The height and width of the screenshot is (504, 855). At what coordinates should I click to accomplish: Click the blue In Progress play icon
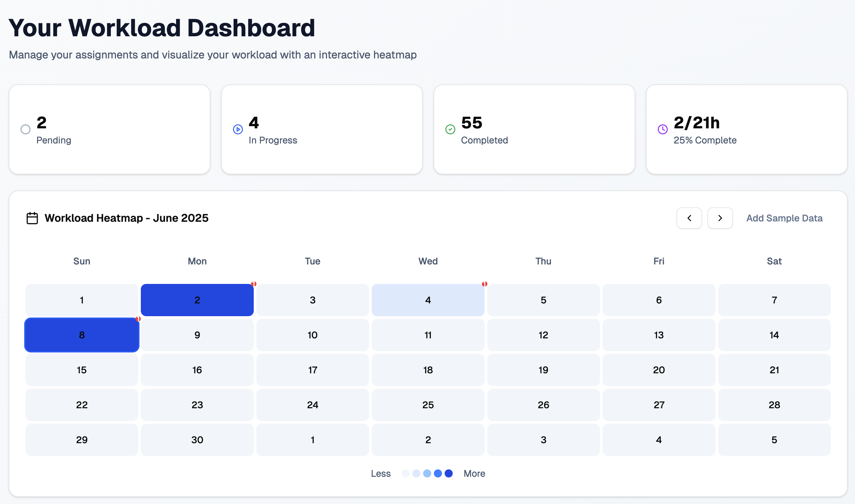pos(238,129)
